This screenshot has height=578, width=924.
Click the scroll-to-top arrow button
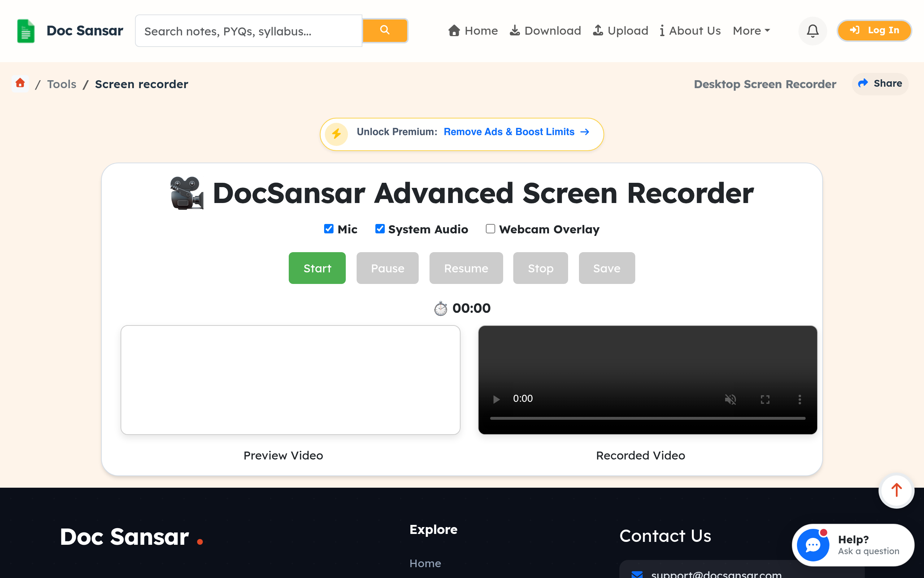tap(896, 491)
